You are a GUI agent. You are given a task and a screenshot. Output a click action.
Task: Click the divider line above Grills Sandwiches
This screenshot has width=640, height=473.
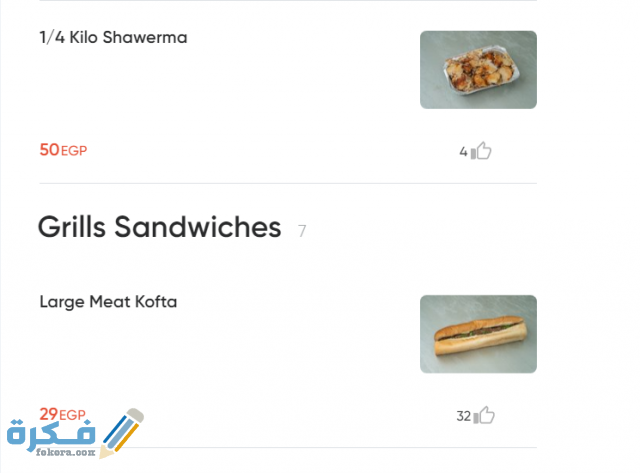point(288,184)
